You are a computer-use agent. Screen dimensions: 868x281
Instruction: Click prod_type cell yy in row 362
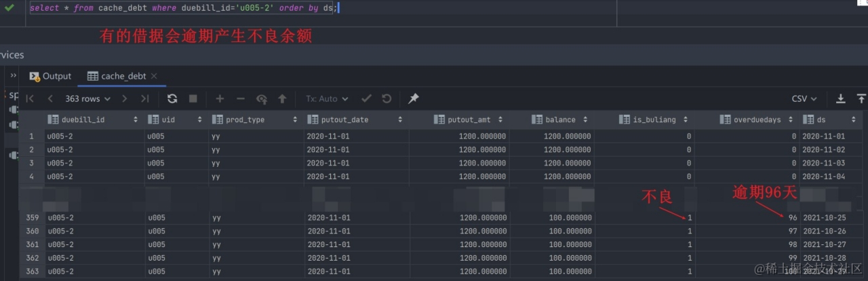(255, 259)
